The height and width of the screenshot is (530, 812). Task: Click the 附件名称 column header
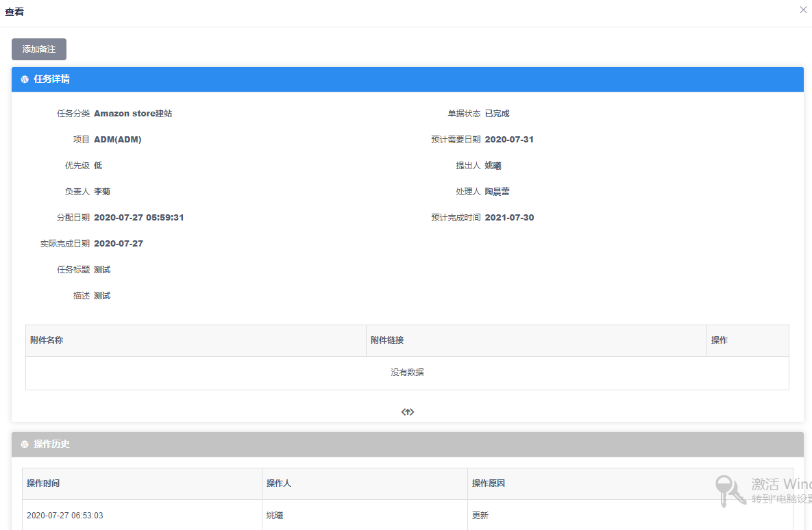pos(196,340)
